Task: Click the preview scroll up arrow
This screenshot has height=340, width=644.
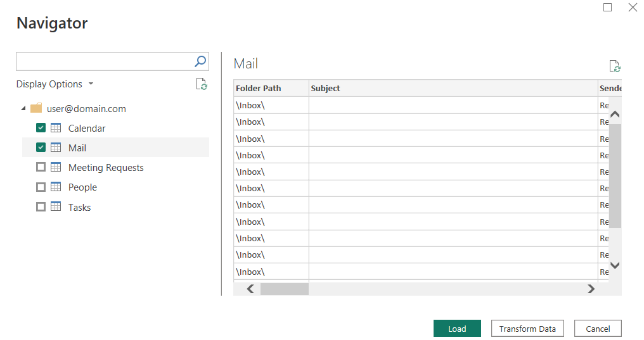Action: click(615, 114)
